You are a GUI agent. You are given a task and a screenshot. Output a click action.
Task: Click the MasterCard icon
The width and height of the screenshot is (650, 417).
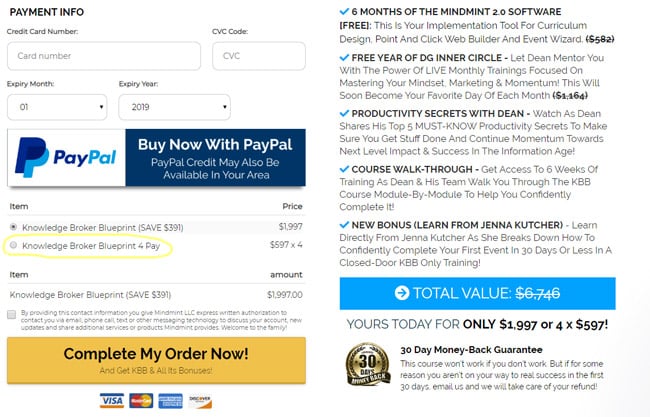[x=141, y=401]
